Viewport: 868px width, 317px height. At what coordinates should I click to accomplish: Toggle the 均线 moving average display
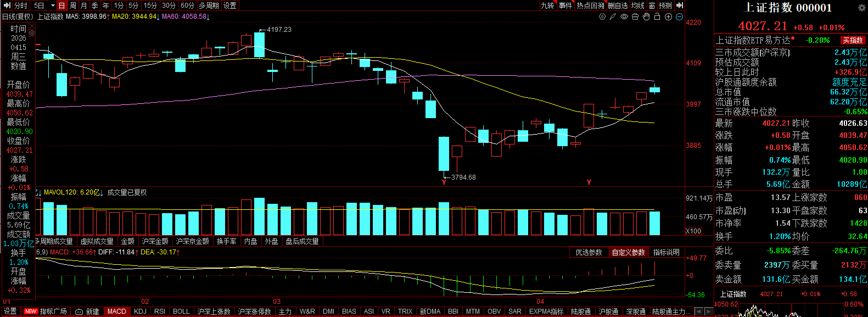click(637, 5)
